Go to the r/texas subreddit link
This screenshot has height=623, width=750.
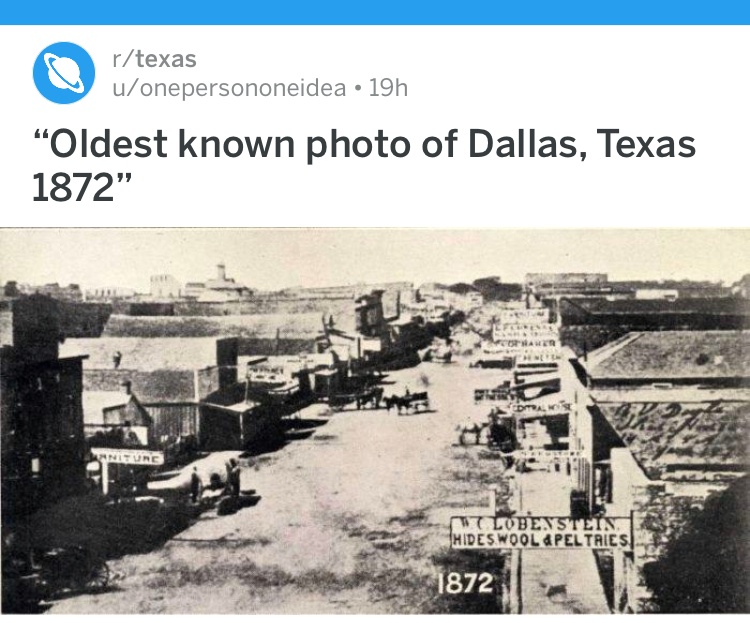click(x=154, y=59)
